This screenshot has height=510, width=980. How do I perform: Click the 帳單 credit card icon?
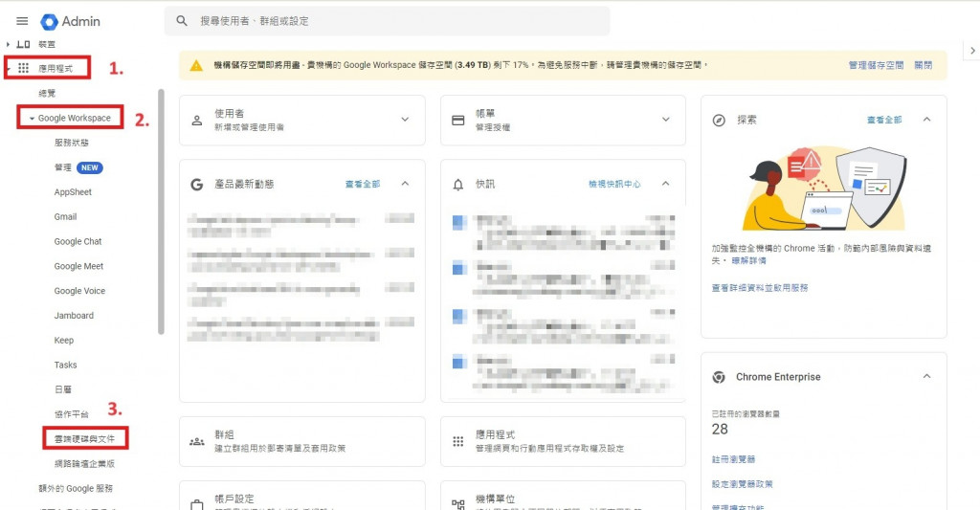coord(458,120)
